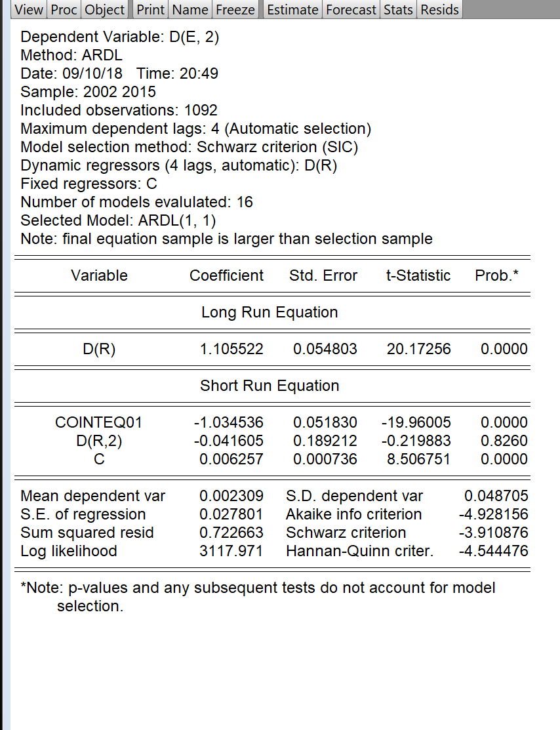This screenshot has width=560, height=730.
Task: Open the Forecast dialog
Action: [351, 10]
